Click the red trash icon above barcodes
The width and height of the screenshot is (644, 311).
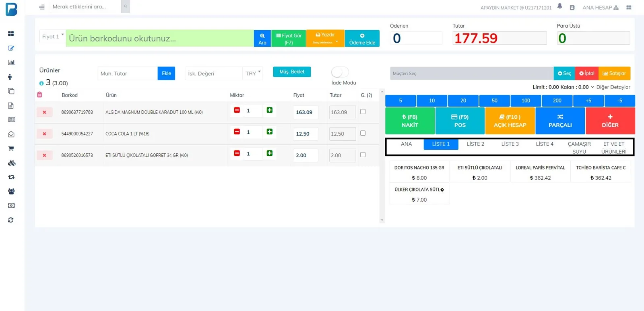tap(39, 95)
